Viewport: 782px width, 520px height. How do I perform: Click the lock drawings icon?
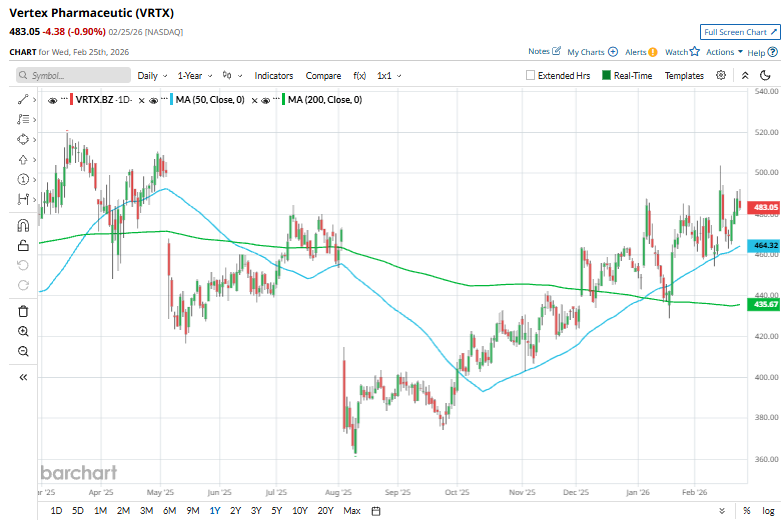tap(23, 245)
